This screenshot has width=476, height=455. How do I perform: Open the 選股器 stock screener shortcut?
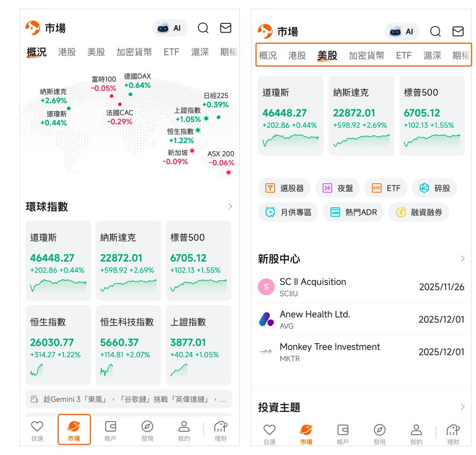pos(284,188)
